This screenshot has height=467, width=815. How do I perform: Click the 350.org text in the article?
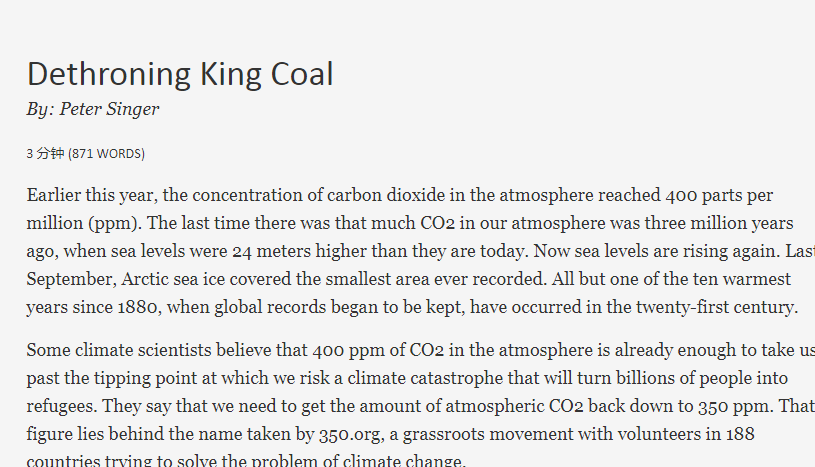pos(351,435)
